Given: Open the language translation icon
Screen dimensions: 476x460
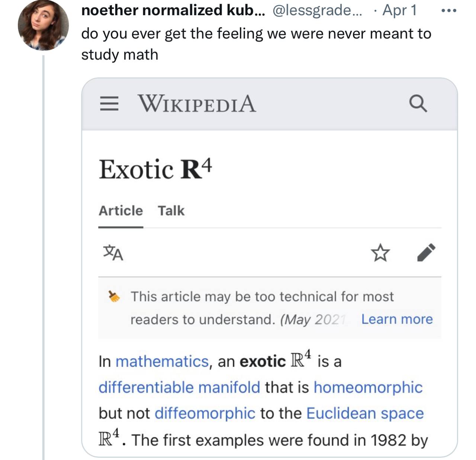Looking at the screenshot, I should [113, 253].
